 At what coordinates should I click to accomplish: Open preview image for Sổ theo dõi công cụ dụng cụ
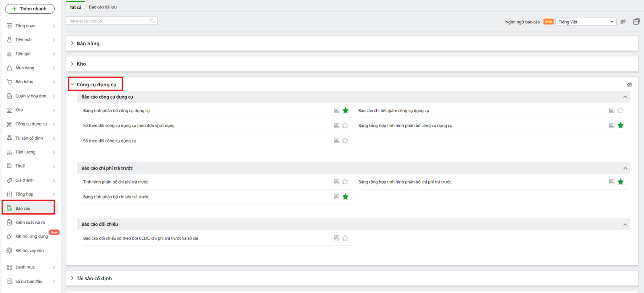(336, 140)
